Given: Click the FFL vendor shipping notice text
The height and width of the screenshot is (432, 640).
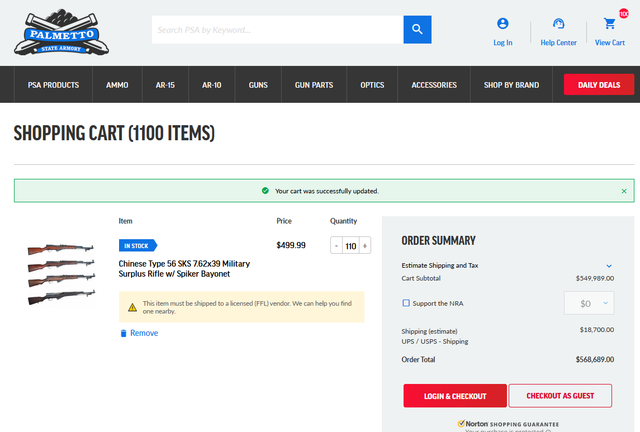Looking at the screenshot, I should point(247,307).
